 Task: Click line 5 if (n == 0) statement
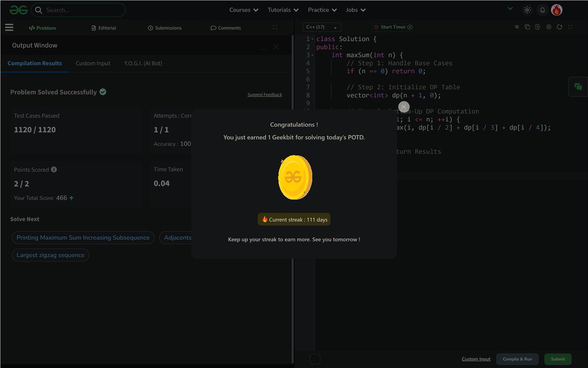386,71
